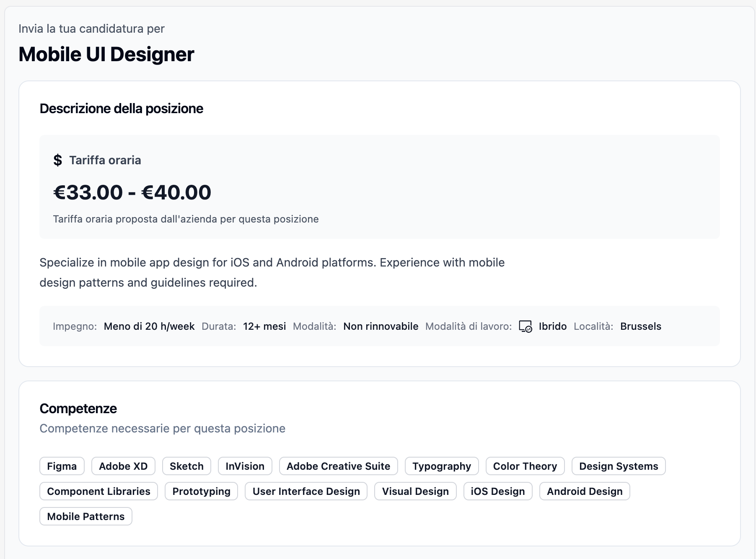Screen dimensions: 756x559
Task: Click the Component Libraries chip
Action: point(98,491)
